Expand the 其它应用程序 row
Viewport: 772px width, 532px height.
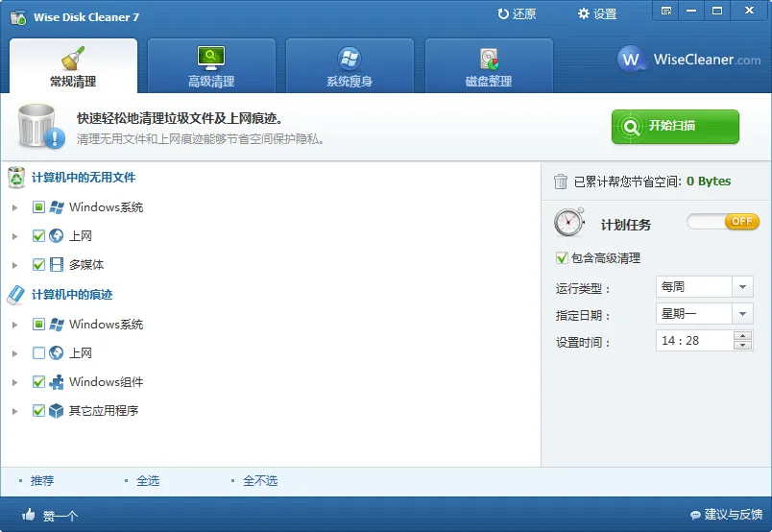point(14,411)
